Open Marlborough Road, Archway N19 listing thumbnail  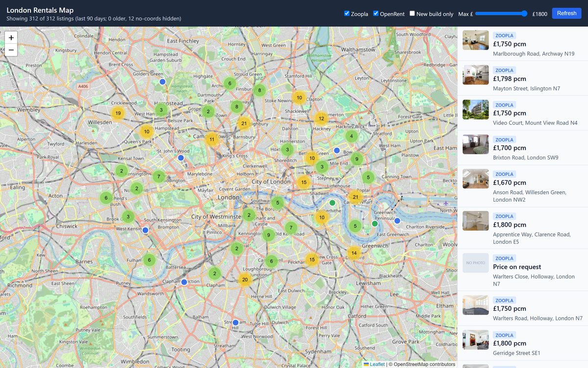point(476,40)
